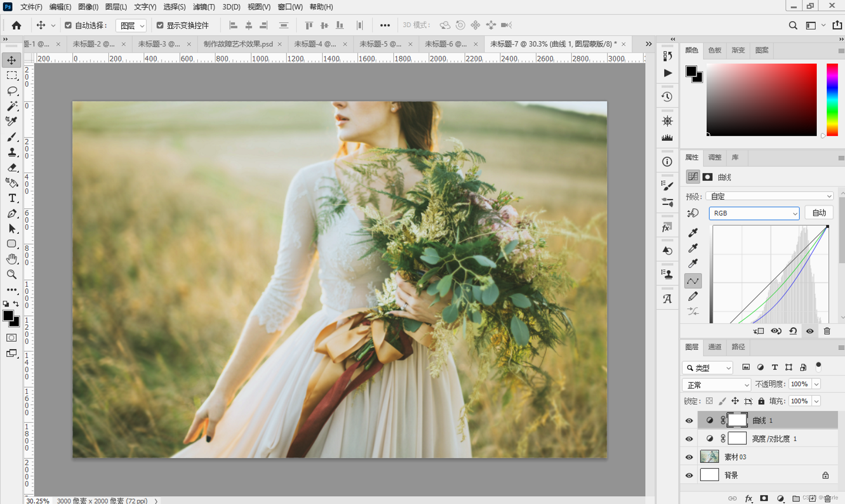Open the Layers panel menu
The height and width of the screenshot is (504, 845).
pos(841,348)
